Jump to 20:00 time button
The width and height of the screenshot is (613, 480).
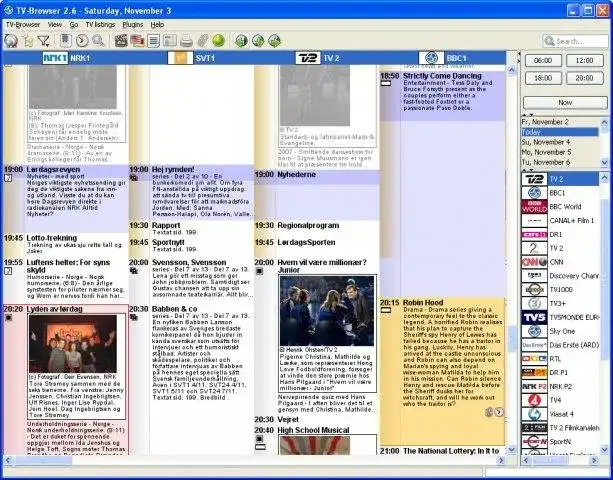coord(584,78)
